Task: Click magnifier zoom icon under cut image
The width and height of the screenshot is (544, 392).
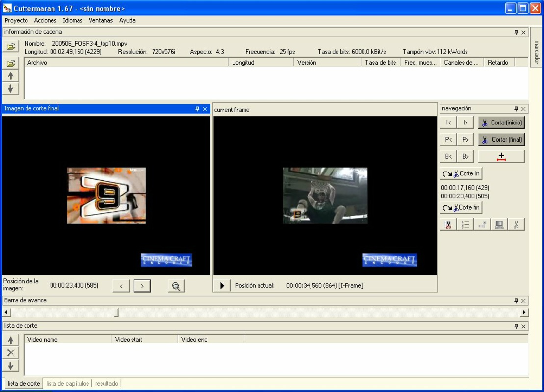Action: 176,286
